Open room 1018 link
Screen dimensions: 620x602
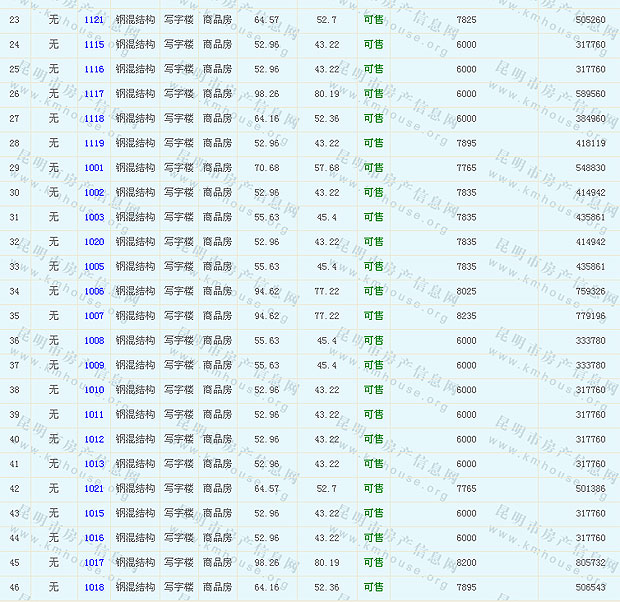point(94,587)
